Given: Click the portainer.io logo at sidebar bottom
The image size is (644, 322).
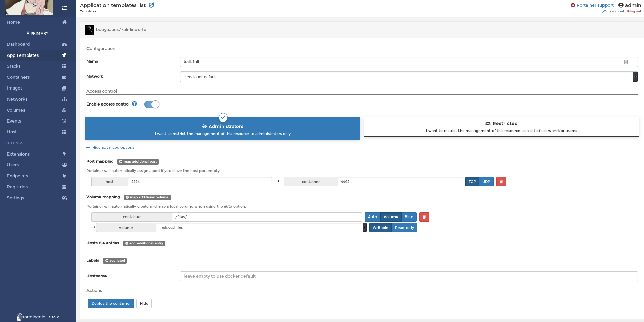Looking at the screenshot, I should (31, 317).
